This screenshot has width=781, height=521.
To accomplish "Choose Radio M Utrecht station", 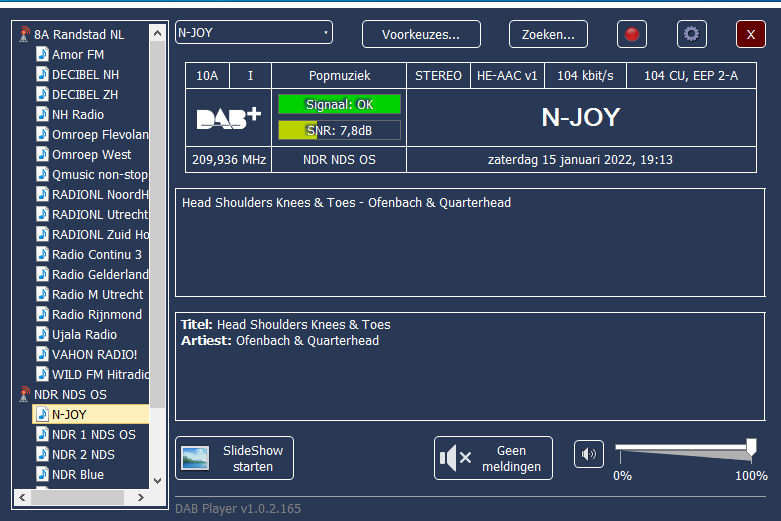I will coord(97,294).
